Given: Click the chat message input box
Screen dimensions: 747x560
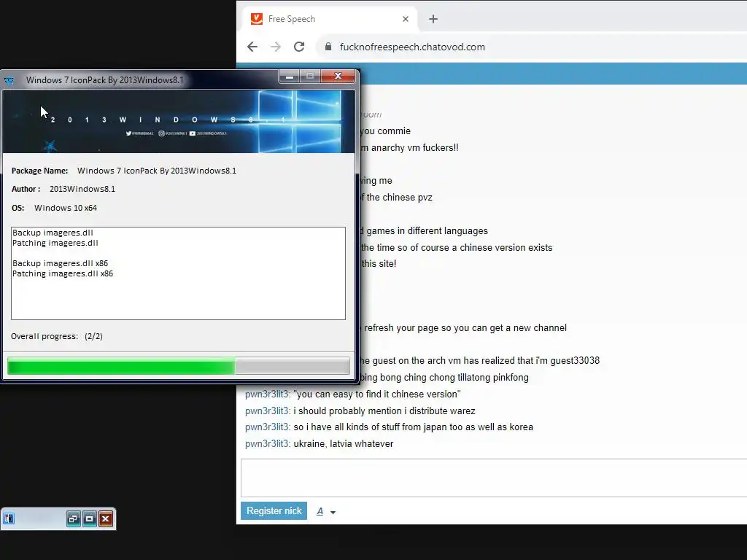Looking at the screenshot, I should click(494, 478).
